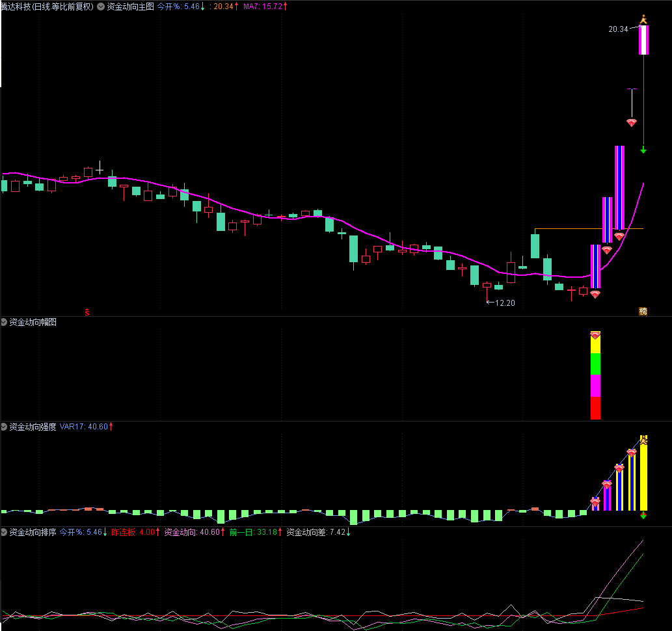
Task: Click the running figure icon above 20.34 candle
Action: click(643, 20)
